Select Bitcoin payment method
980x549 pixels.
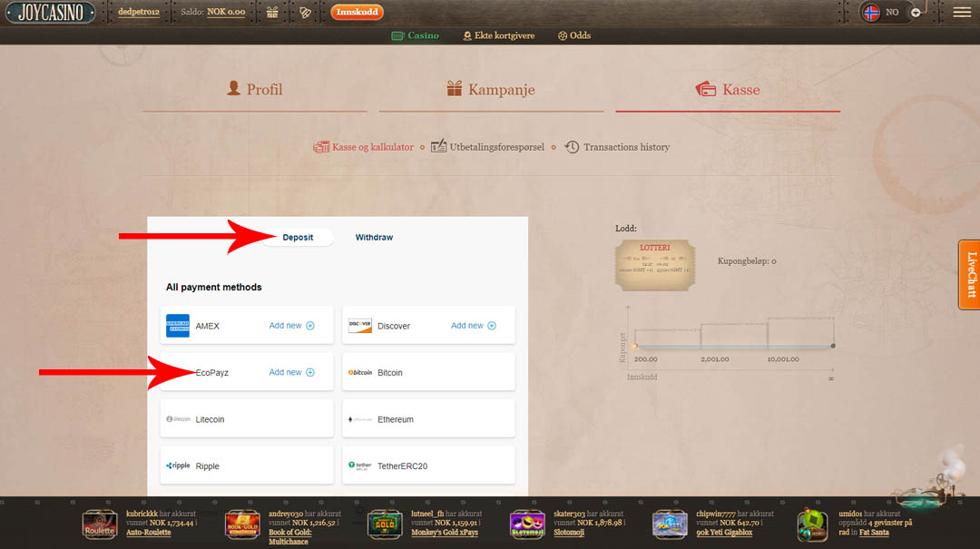[428, 372]
